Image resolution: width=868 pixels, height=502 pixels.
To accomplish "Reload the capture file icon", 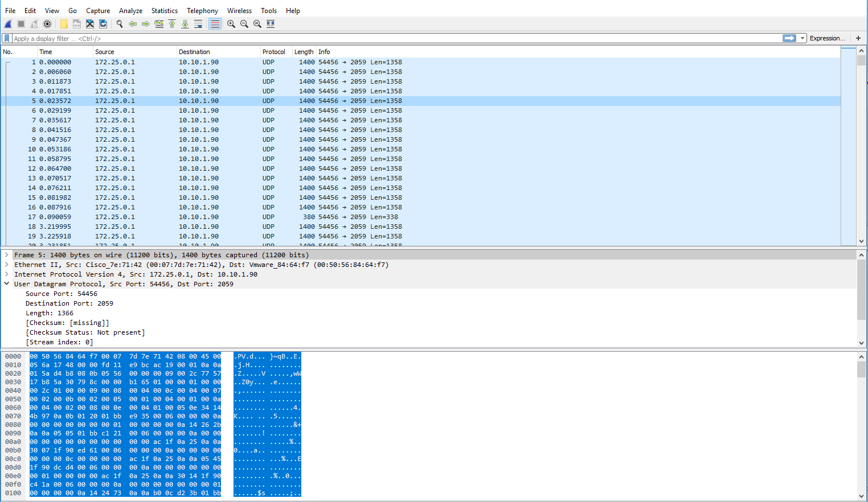I will tap(103, 24).
